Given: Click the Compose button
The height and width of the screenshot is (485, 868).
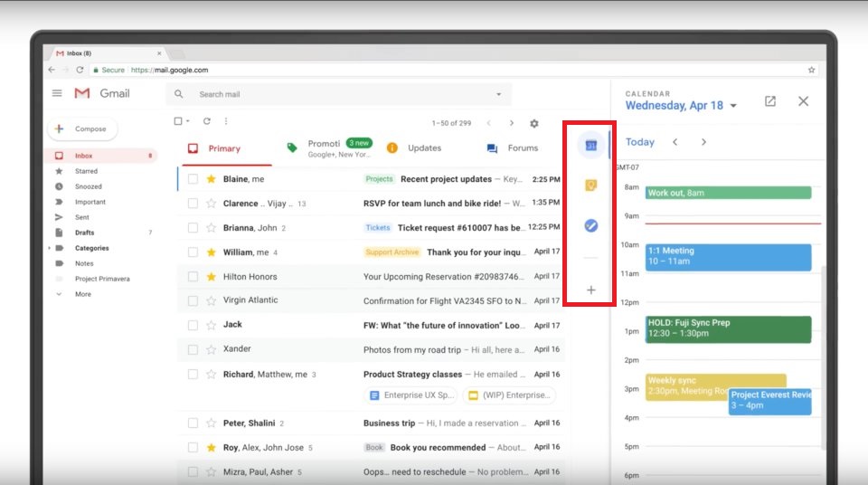Looking at the screenshot, I should click(x=82, y=128).
